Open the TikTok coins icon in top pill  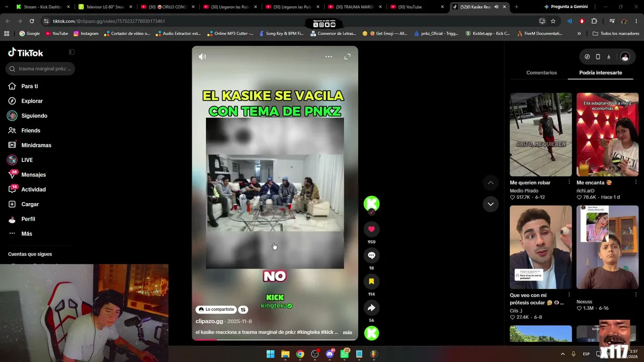(587, 57)
